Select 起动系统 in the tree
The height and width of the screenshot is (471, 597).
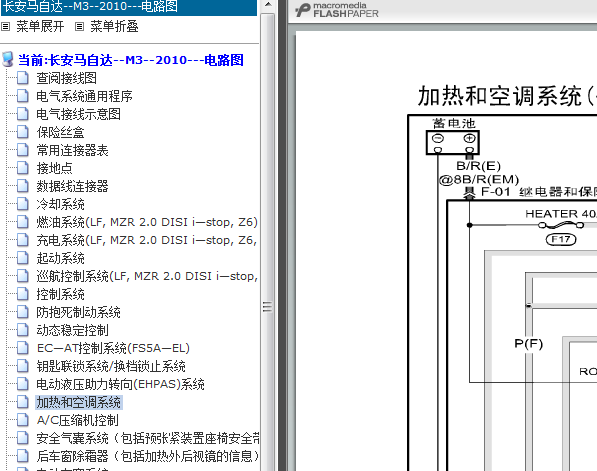pyautogui.click(x=60, y=258)
